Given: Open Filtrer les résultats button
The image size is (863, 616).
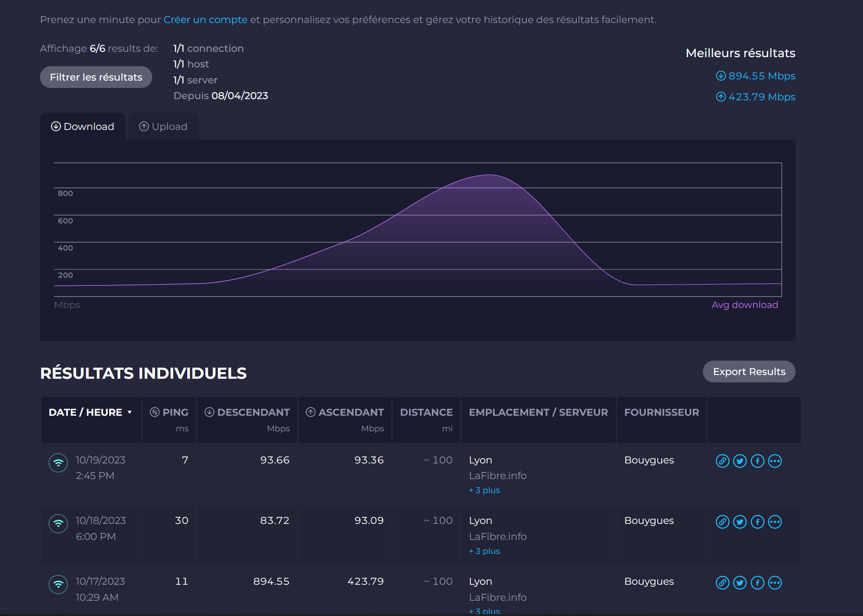Looking at the screenshot, I should click(x=96, y=77).
